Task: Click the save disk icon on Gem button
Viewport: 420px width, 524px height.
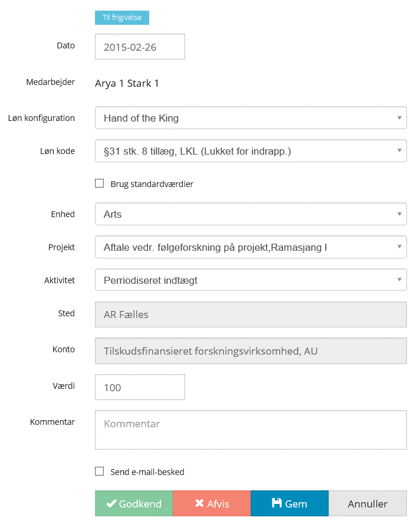Action: [x=276, y=503]
